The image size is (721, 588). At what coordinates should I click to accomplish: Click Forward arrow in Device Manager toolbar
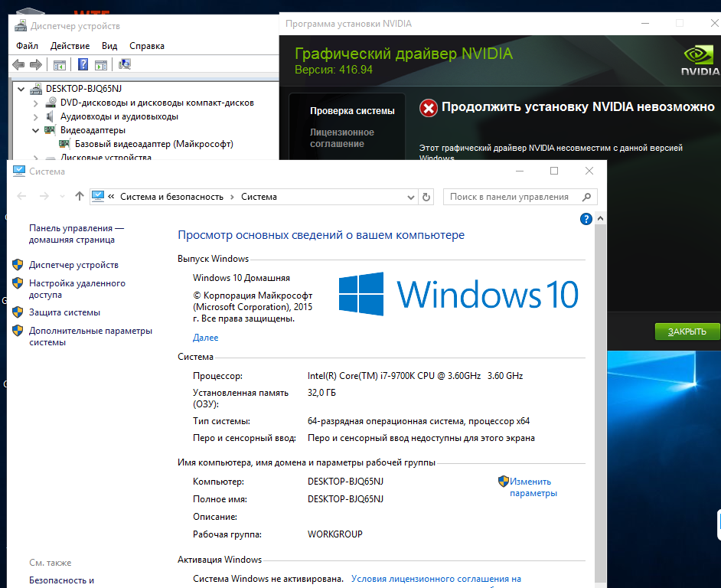(36, 64)
